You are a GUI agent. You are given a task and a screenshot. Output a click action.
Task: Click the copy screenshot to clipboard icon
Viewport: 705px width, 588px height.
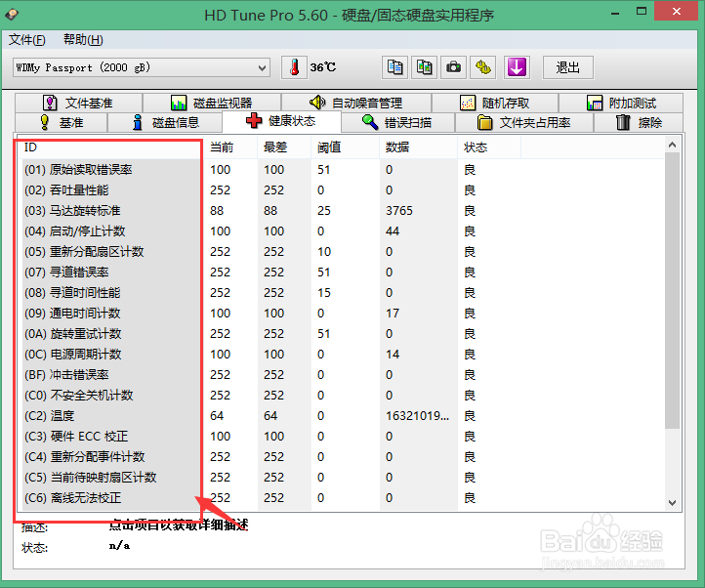[x=424, y=67]
